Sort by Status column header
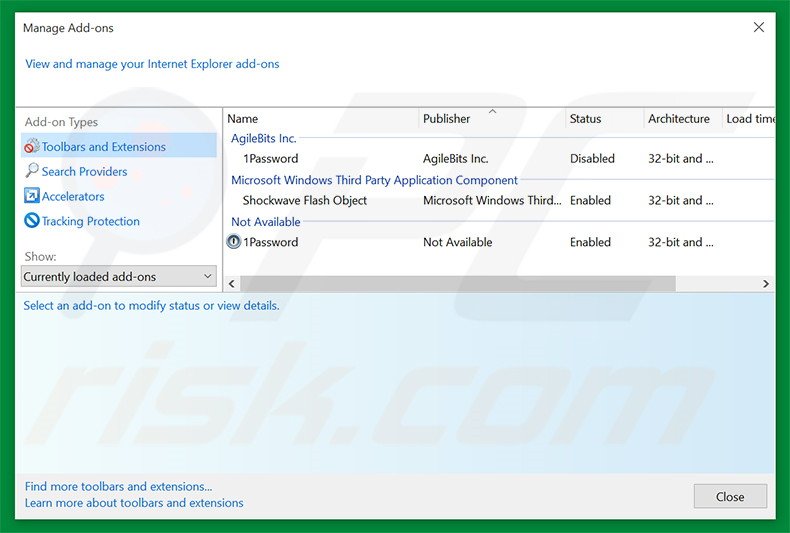The height and width of the screenshot is (533, 790). tap(604, 119)
